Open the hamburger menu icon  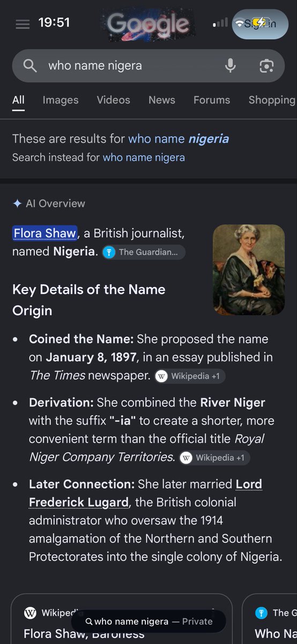coord(23,25)
